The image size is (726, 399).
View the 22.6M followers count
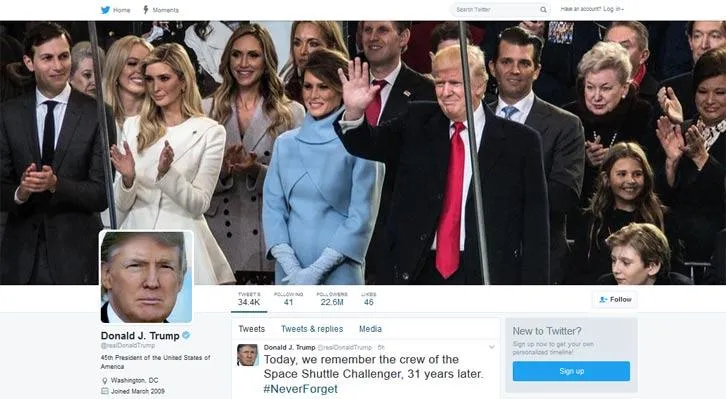332,299
